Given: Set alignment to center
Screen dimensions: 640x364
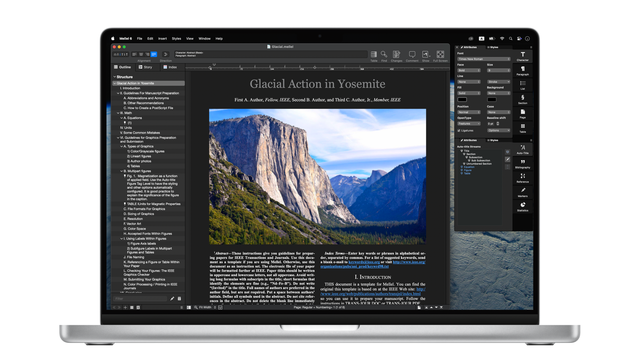Looking at the screenshot, I should tap(141, 54).
